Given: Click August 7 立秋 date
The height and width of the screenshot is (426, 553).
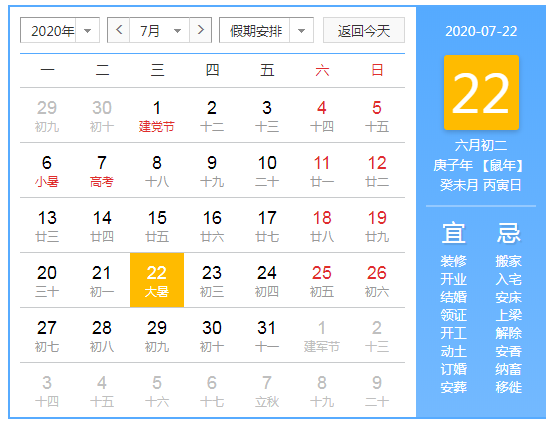Looking at the screenshot, I should tap(267, 391).
